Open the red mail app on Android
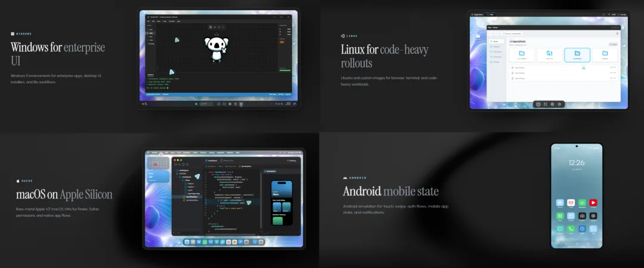The height and width of the screenshot is (268, 644). coord(571,202)
